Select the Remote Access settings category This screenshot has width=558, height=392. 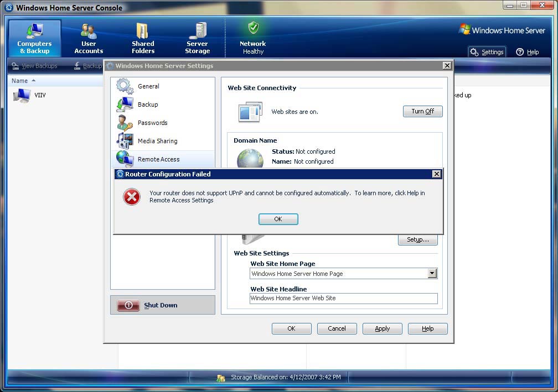click(158, 159)
